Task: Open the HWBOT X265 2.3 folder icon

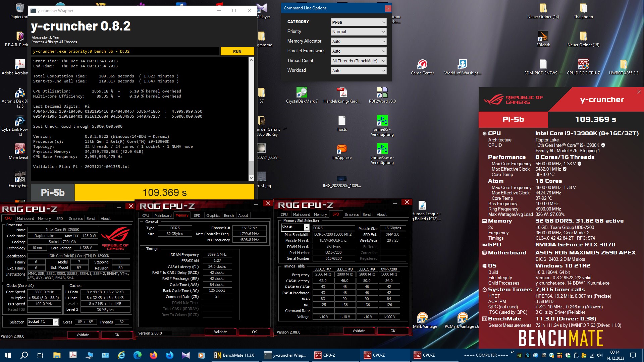Action: pos(624,67)
